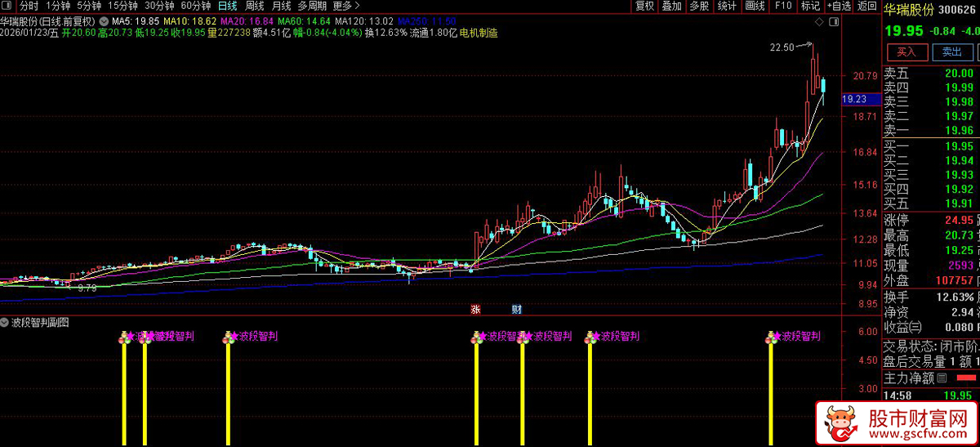Click the 标记 mark button
Screen dimensions: 980x447
pos(810,6)
